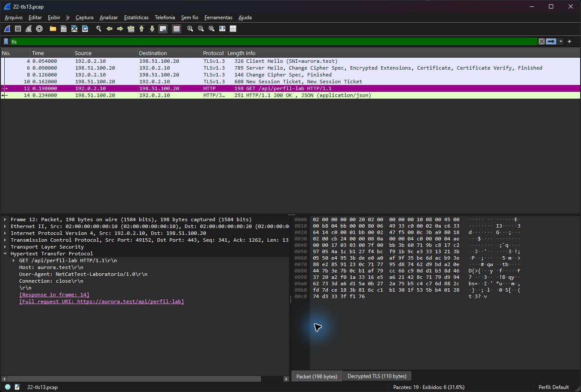The height and width of the screenshot is (392, 581).
Task: Follow the Response in frame: 14 link
Action: click(54, 295)
